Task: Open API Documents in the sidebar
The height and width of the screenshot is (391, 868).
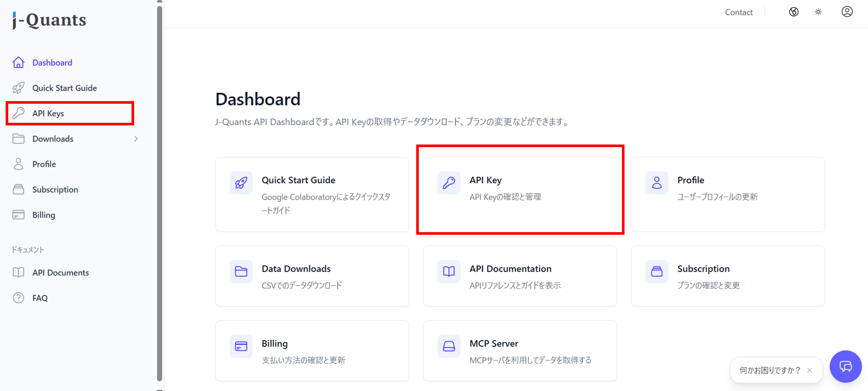Action: pyautogui.click(x=61, y=273)
